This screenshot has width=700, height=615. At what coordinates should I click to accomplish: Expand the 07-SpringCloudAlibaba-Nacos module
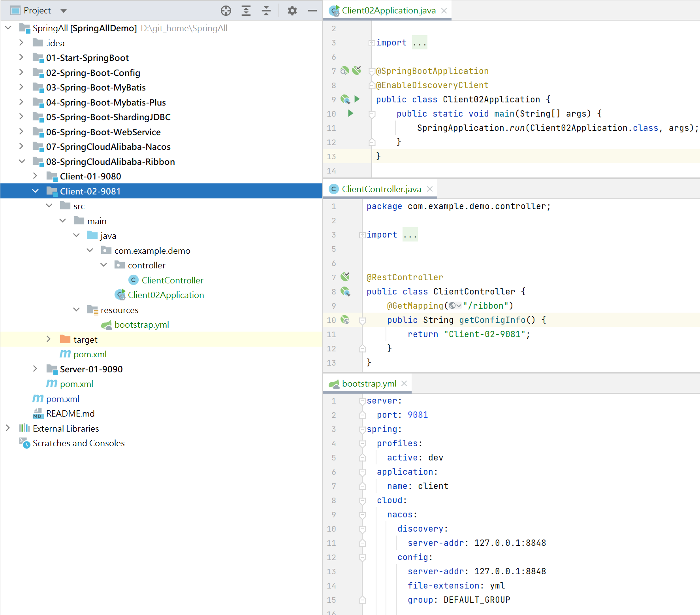tap(21, 147)
